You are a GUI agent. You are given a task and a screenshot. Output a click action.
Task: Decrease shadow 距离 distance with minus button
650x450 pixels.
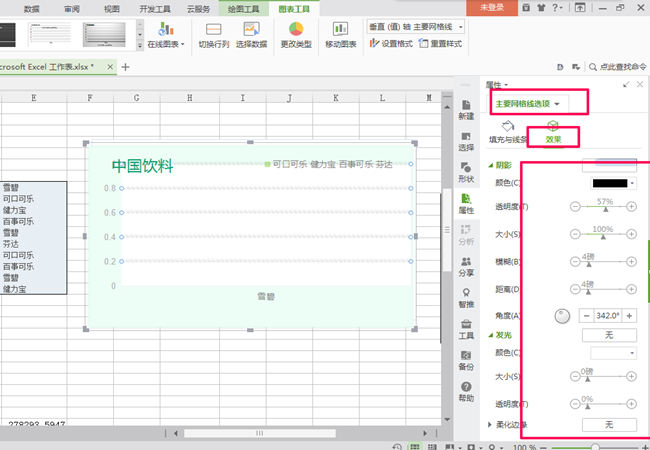[x=575, y=289]
